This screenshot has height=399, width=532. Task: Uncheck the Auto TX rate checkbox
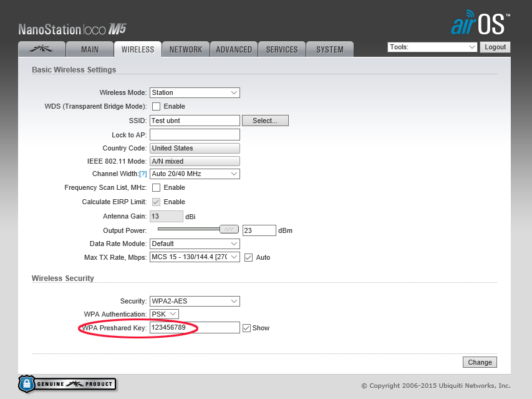(249, 257)
